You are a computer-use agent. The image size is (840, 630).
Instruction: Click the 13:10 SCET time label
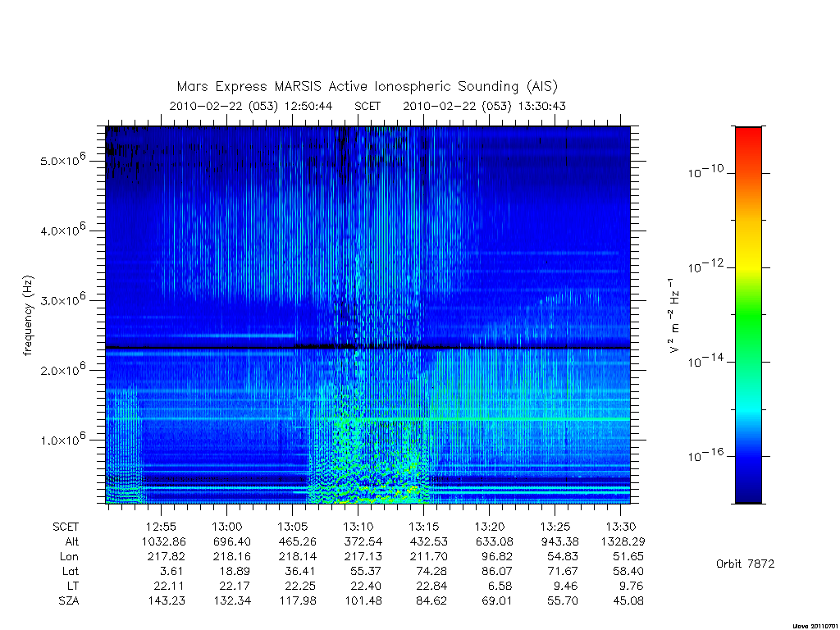pyautogui.click(x=358, y=527)
